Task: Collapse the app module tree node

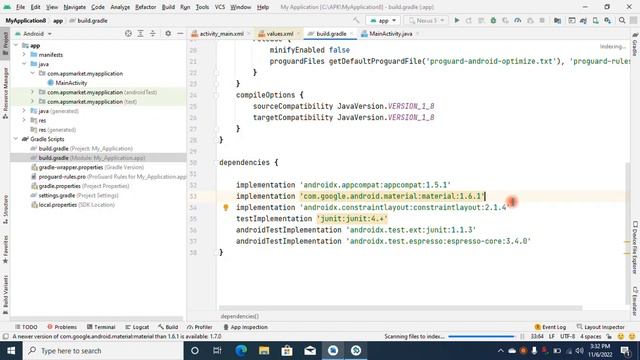Action: coord(16,45)
